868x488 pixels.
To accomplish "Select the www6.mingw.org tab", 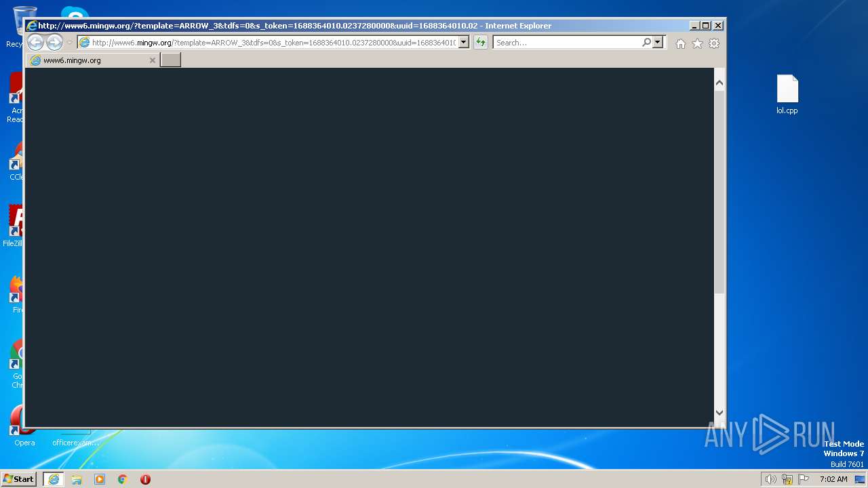I will [x=92, y=60].
